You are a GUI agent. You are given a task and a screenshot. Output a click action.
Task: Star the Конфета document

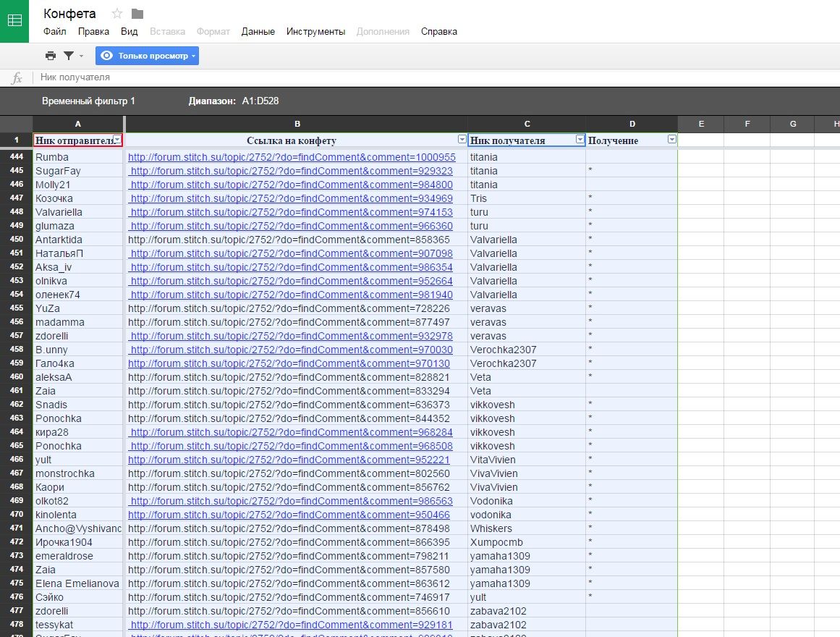coord(117,14)
